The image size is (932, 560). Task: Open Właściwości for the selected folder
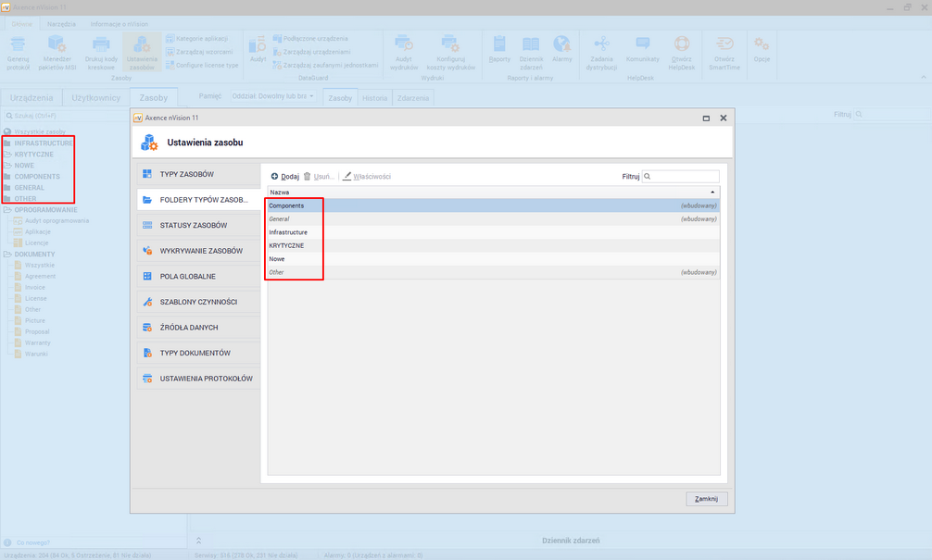coord(366,176)
